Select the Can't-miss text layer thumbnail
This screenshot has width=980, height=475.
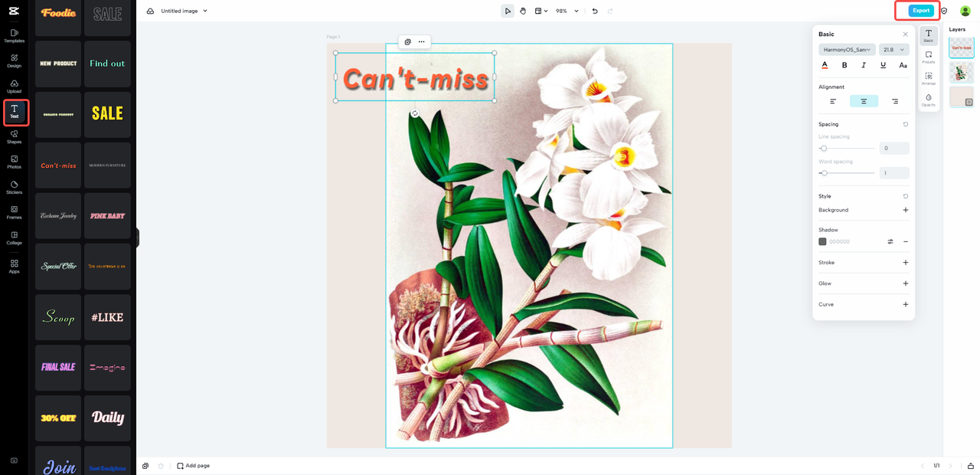click(x=962, y=47)
